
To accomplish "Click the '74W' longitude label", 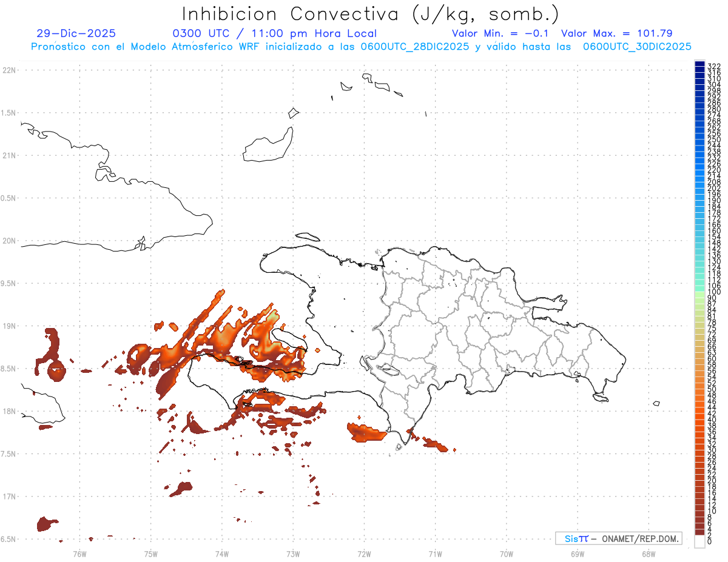I will (x=222, y=554).
